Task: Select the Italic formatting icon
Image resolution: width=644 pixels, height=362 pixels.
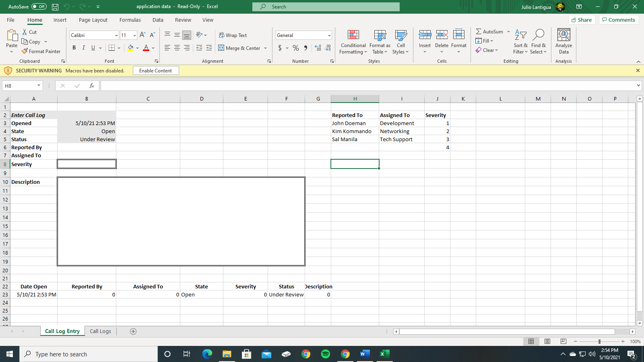Action: click(84, 47)
